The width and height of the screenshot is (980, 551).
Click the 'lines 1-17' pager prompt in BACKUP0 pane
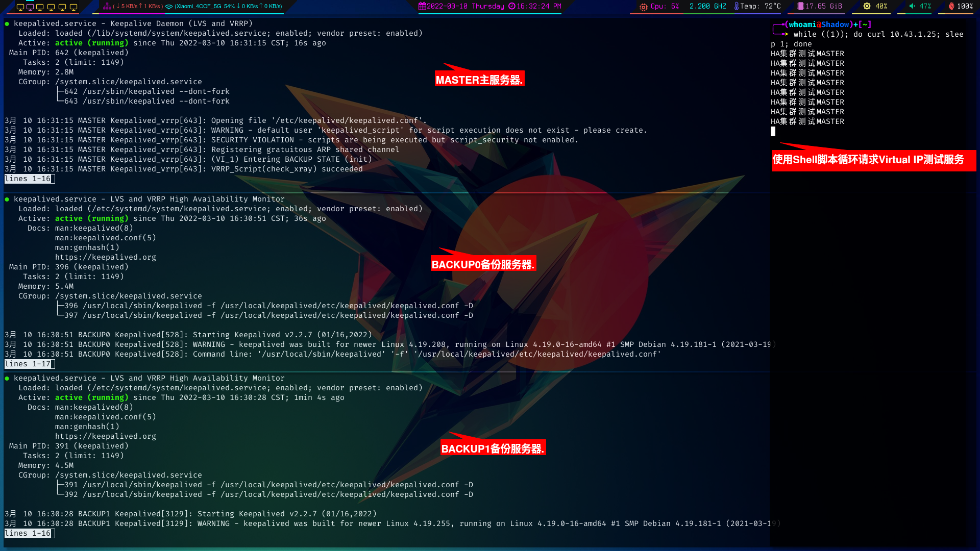[x=28, y=364]
